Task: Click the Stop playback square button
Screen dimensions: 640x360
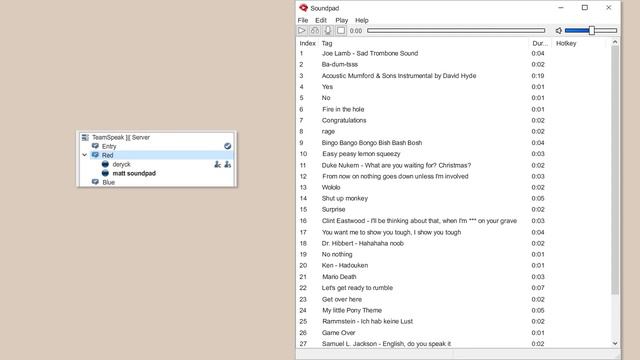Action: point(341,31)
